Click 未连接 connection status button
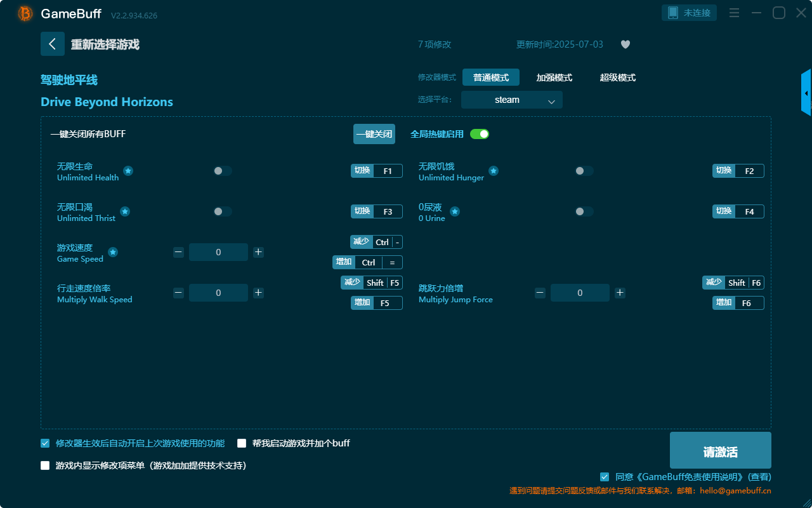Image resolution: width=812 pixels, height=508 pixels. [690, 13]
